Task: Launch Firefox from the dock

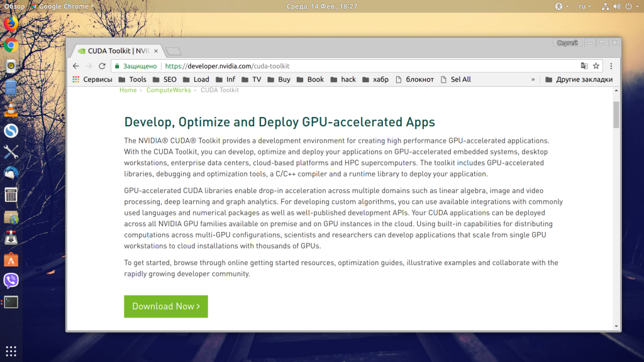Action: pos(11,24)
